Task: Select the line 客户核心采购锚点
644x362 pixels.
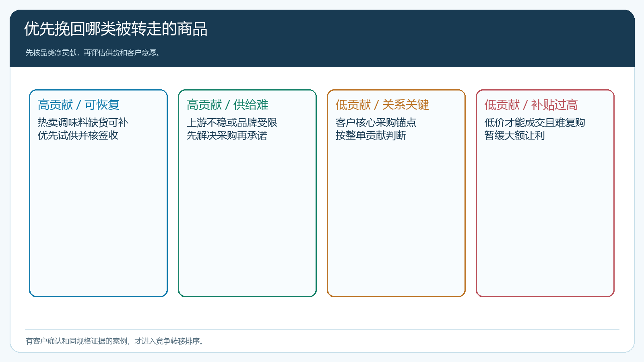Action: (x=376, y=122)
